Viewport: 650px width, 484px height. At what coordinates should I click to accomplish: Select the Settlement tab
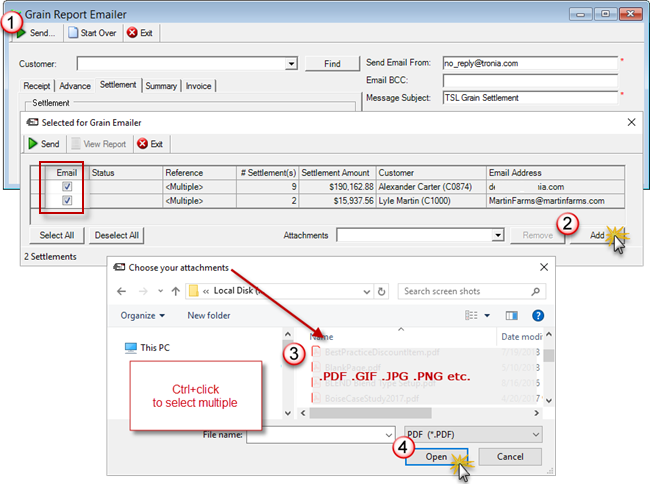[118, 85]
